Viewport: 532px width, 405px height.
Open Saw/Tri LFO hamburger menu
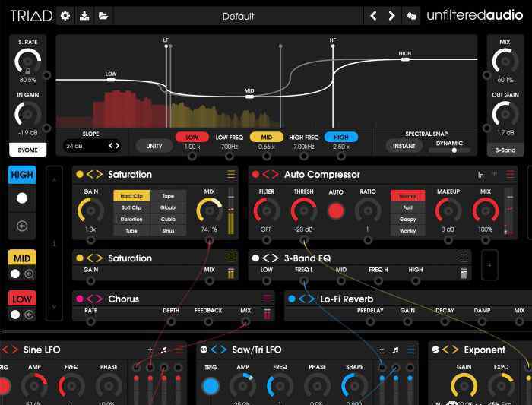[x=410, y=350]
